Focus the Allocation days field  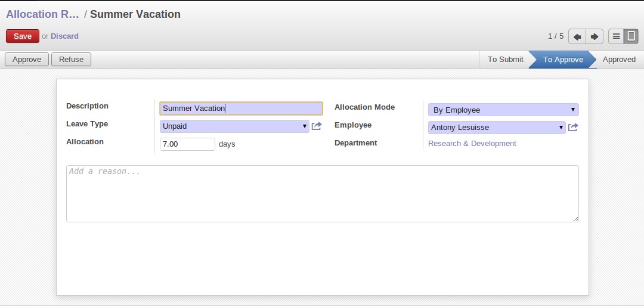(187, 144)
